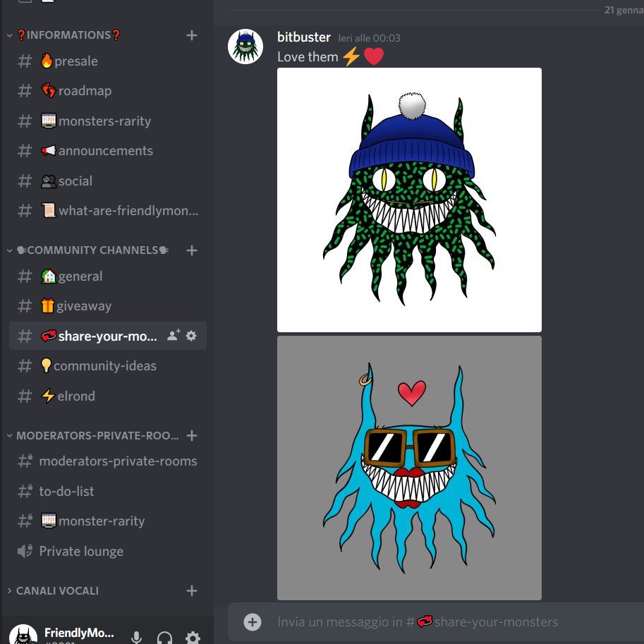Open the to-do-list private channel
The width and height of the screenshot is (644, 644).
click(108, 491)
